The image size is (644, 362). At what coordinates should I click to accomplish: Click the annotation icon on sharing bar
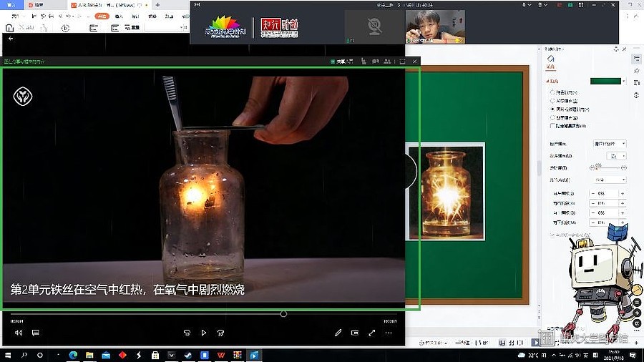(364, 61)
